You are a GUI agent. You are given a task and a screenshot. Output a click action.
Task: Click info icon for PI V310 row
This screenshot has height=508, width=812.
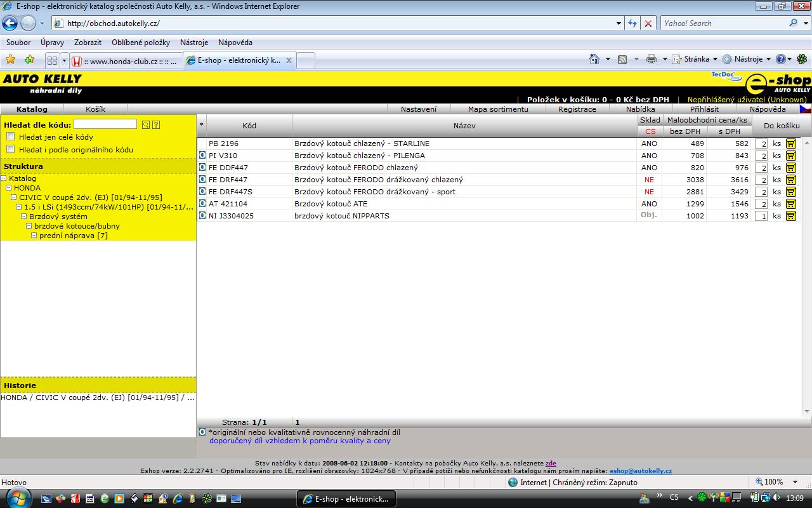(202, 156)
